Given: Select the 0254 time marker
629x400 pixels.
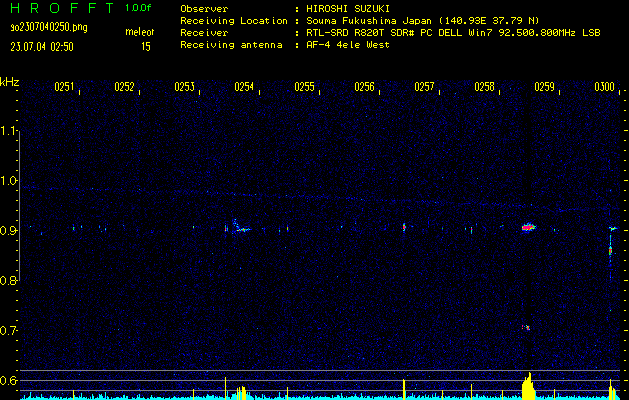Looking at the screenshot, I should point(244,87).
